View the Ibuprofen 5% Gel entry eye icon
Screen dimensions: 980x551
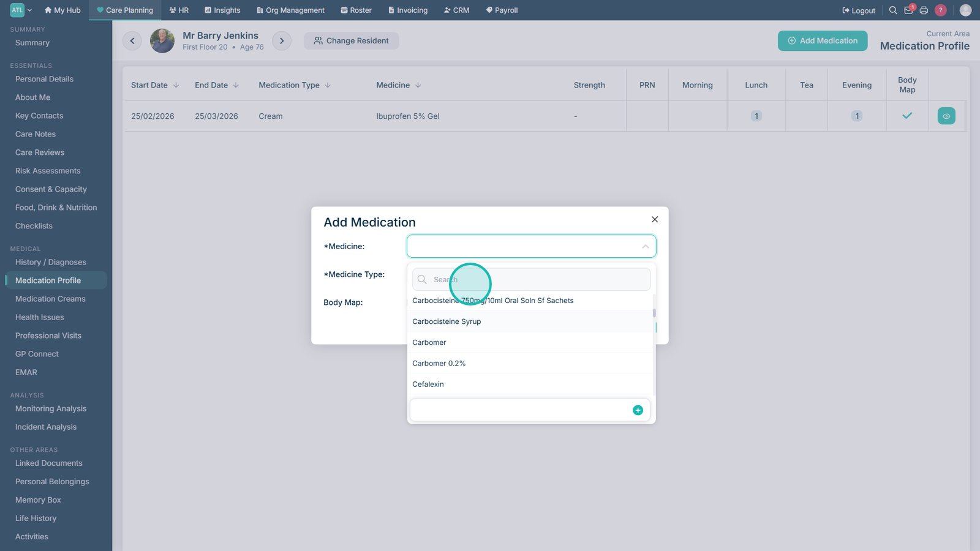click(946, 116)
